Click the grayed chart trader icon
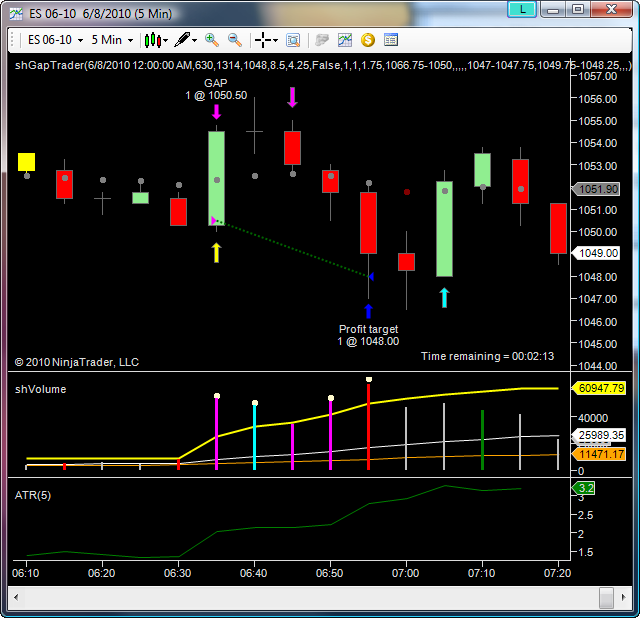The image size is (640, 618). (x=322, y=40)
